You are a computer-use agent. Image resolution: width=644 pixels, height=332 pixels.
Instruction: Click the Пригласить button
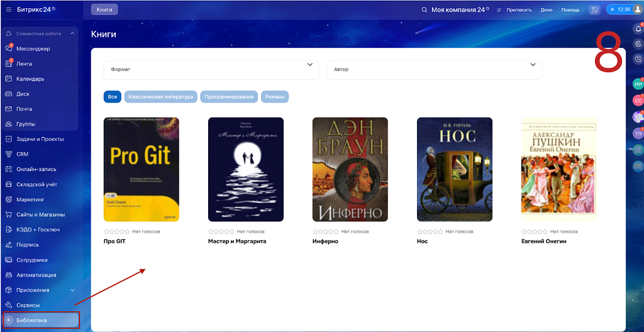(519, 10)
